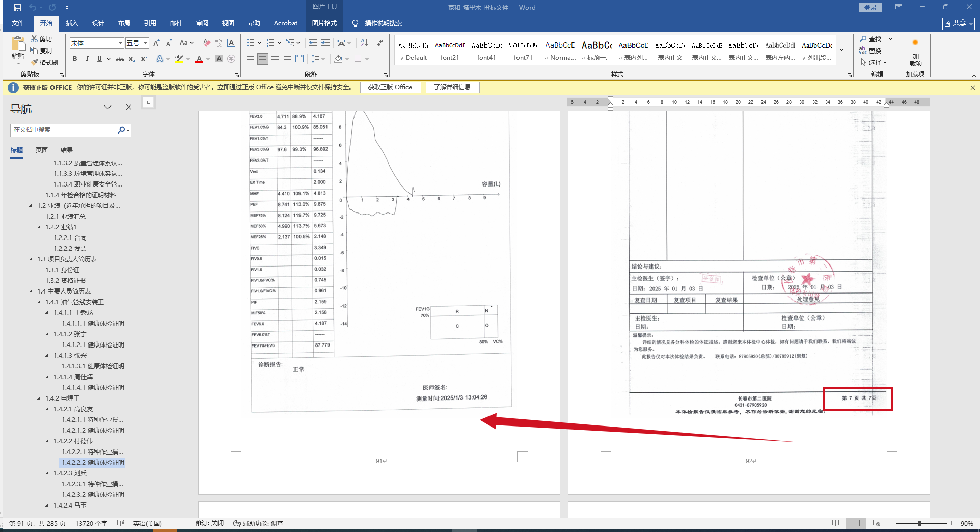The image size is (980, 532).
Task: Open the font name dropdown
Action: click(120, 43)
